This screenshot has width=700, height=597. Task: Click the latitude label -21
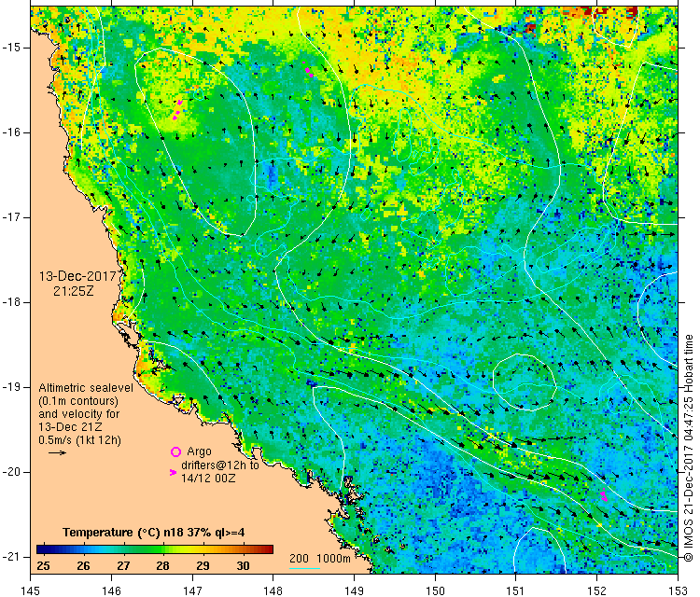click(x=12, y=556)
